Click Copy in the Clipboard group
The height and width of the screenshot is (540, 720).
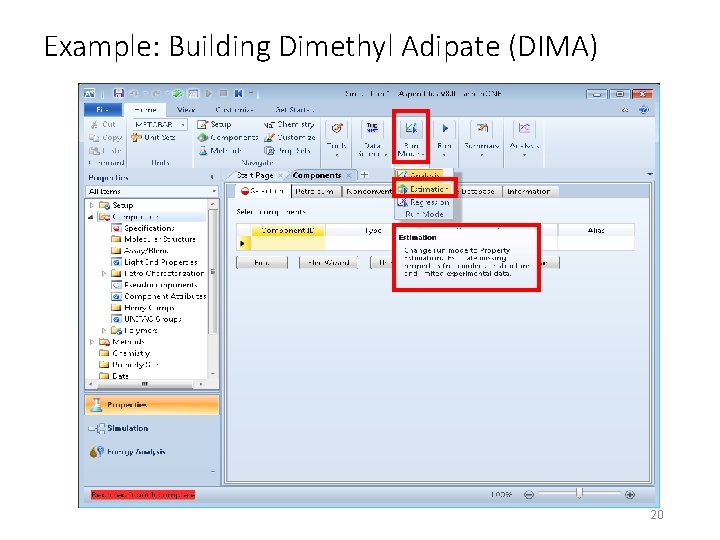(106, 137)
